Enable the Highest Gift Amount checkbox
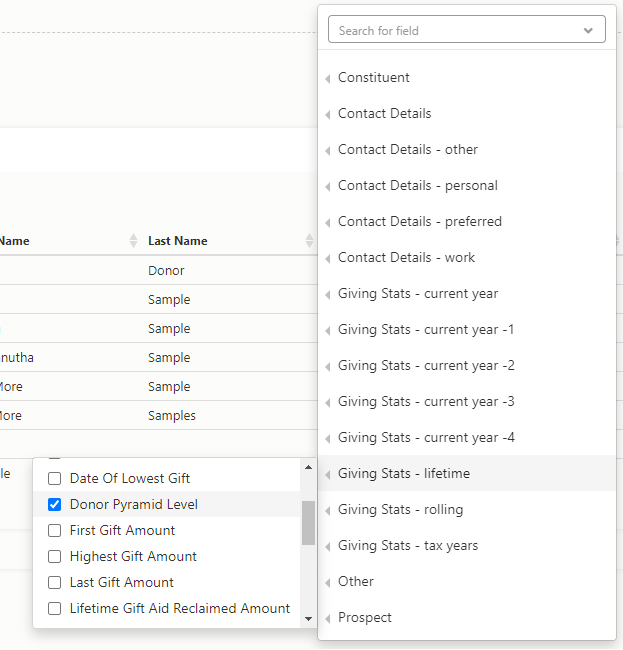This screenshot has height=650, width=623. [x=54, y=557]
